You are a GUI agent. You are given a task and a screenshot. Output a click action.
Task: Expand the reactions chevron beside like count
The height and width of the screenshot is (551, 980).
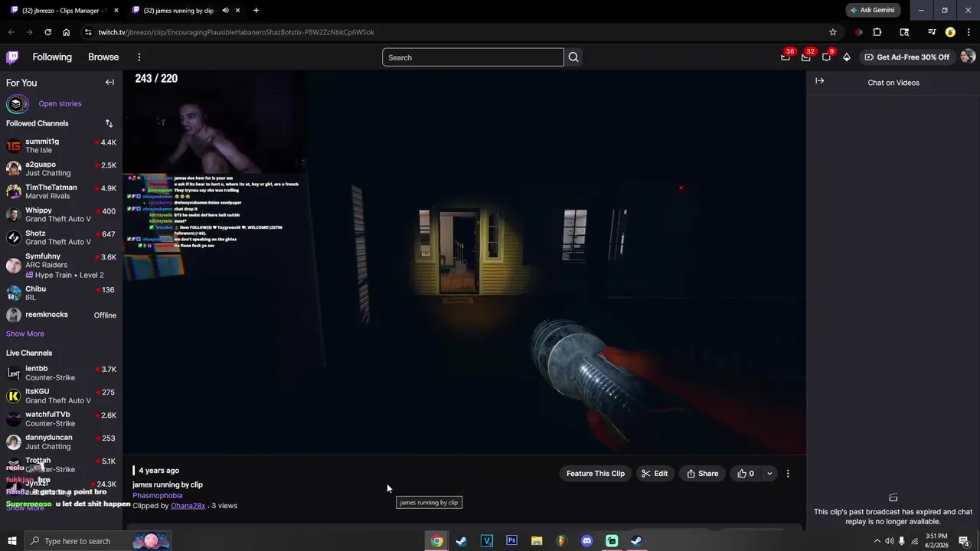tap(769, 474)
